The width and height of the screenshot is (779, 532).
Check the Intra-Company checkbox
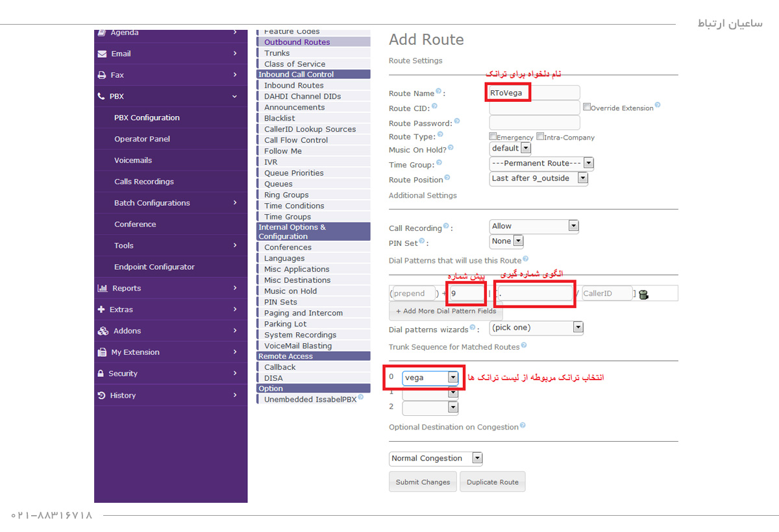[x=540, y=137]
